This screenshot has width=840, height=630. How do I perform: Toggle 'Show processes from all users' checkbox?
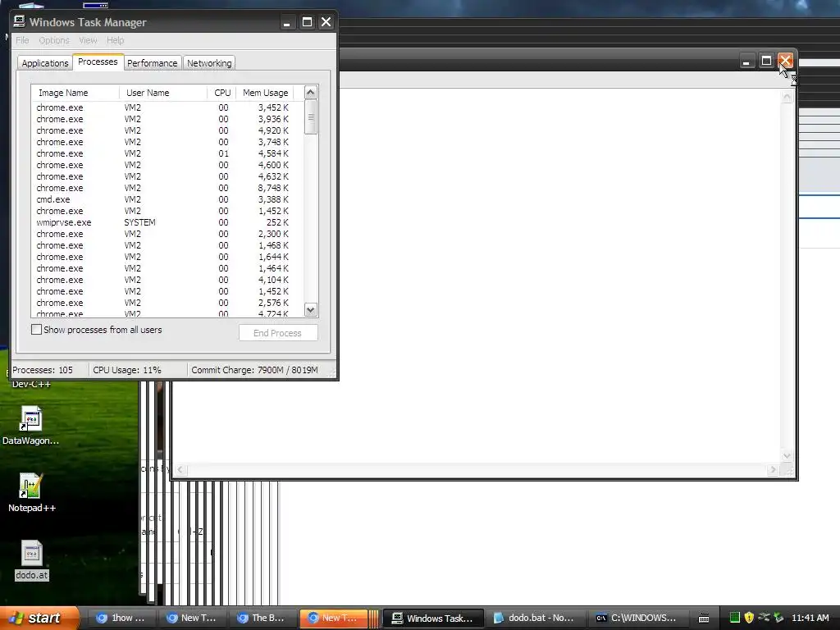36,330
